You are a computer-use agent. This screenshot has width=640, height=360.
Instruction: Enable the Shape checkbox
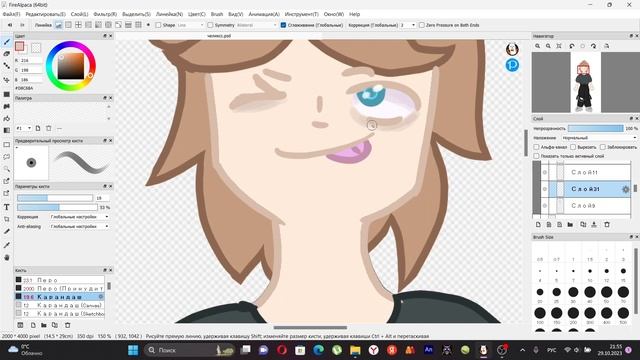[x=158, y=25]
